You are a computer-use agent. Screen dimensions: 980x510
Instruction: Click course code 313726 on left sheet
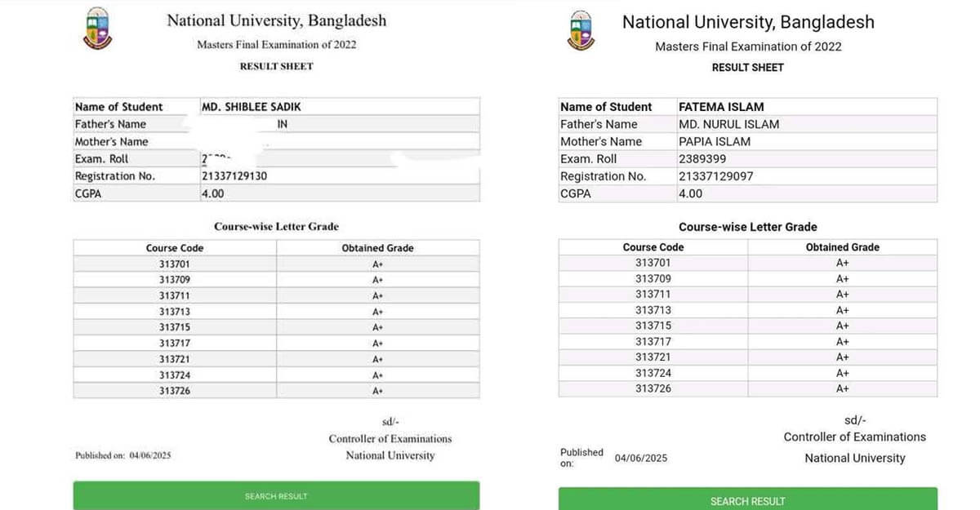175,391
